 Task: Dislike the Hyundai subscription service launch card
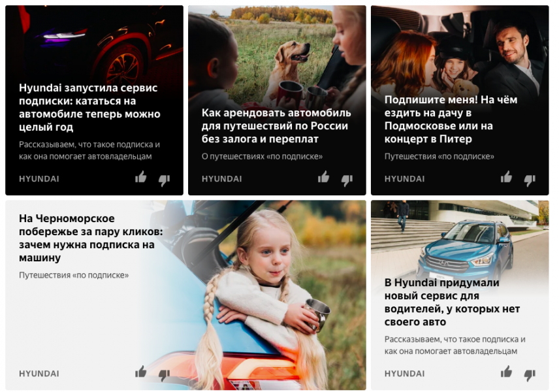click(164, 180)
